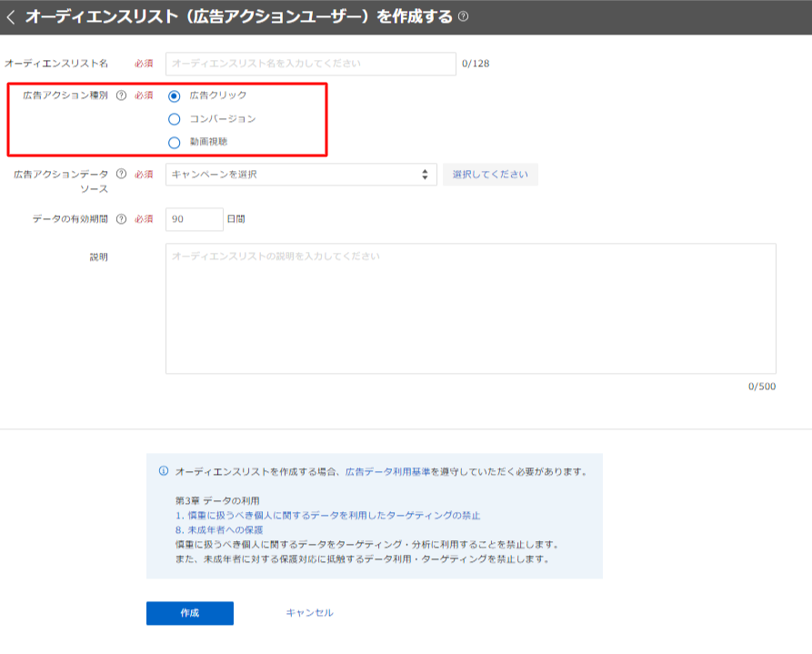The height and width of the screenshot is (654, 812).
Task: Click the page title オーディエンスリストを作成する
Action: 239,16
